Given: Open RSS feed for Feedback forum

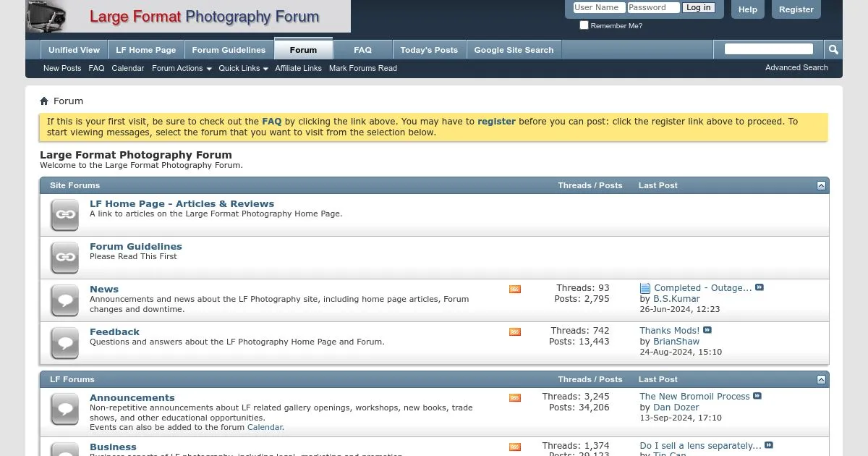Looking at the screenshot, I should (x=515, y=332).
